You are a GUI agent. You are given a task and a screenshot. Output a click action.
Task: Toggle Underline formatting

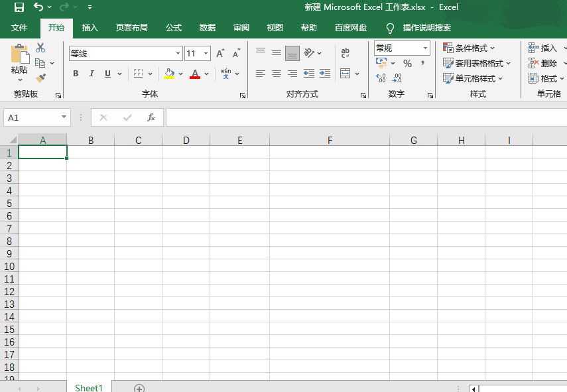pos(107,74)
